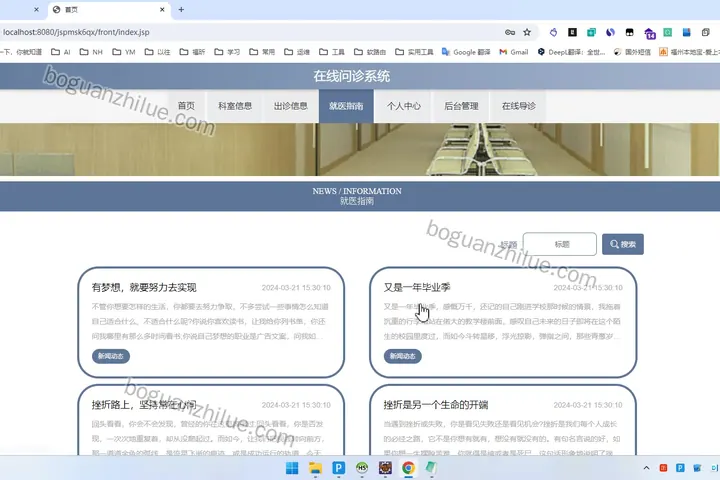Open the 工具 bookmarks folder
The width and height of the screenshot is (720, 480).
[x=332, y=52]
